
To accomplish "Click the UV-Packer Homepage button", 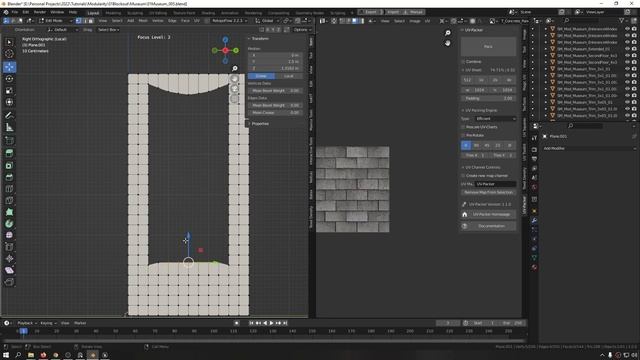I will pyautogui.click(x=491, y=214).
